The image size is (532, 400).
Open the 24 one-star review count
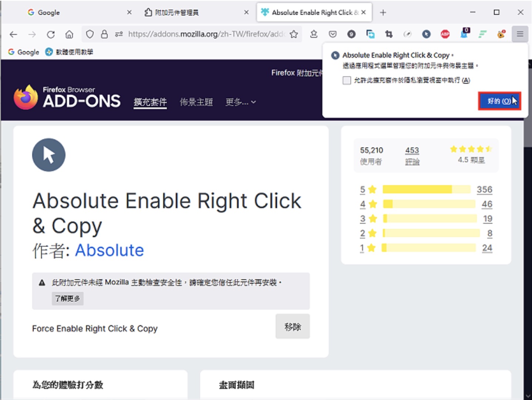click(x=487, y=248)
